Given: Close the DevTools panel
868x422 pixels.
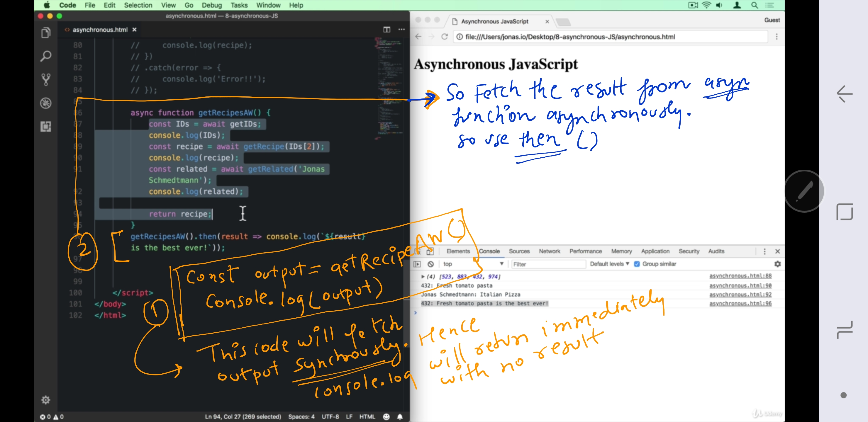Looking at the screenshot, I should [777, 251].
